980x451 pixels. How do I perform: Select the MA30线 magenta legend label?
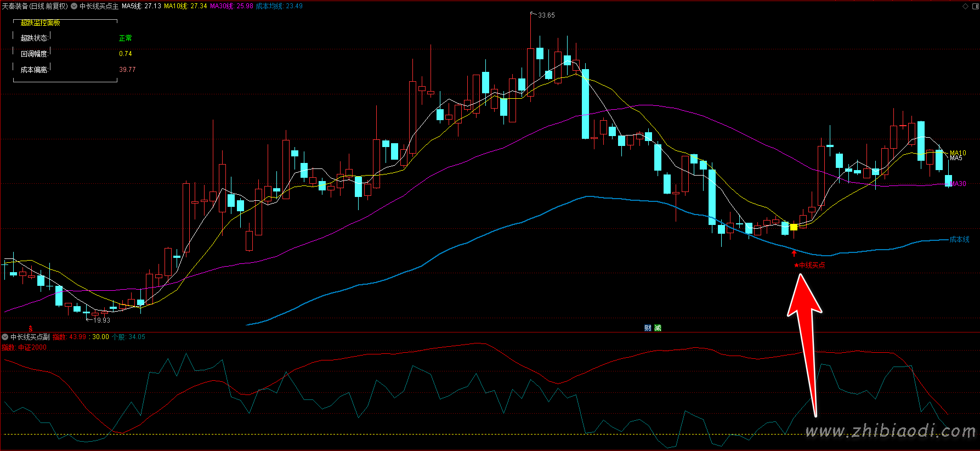[231, 6]
